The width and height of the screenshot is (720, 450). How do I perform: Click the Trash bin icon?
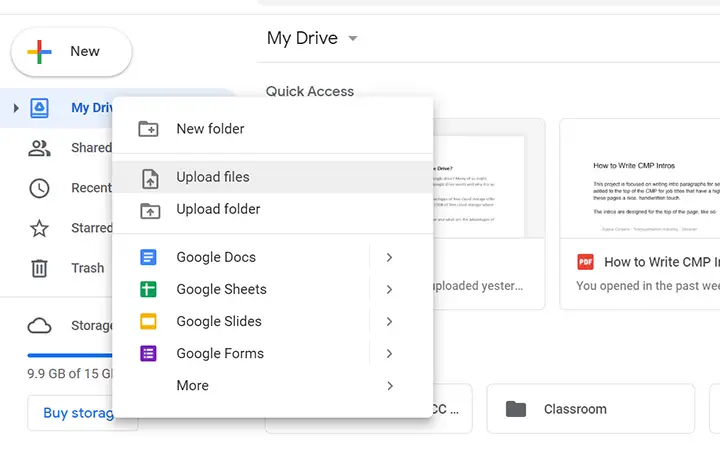tap(39, 268)
